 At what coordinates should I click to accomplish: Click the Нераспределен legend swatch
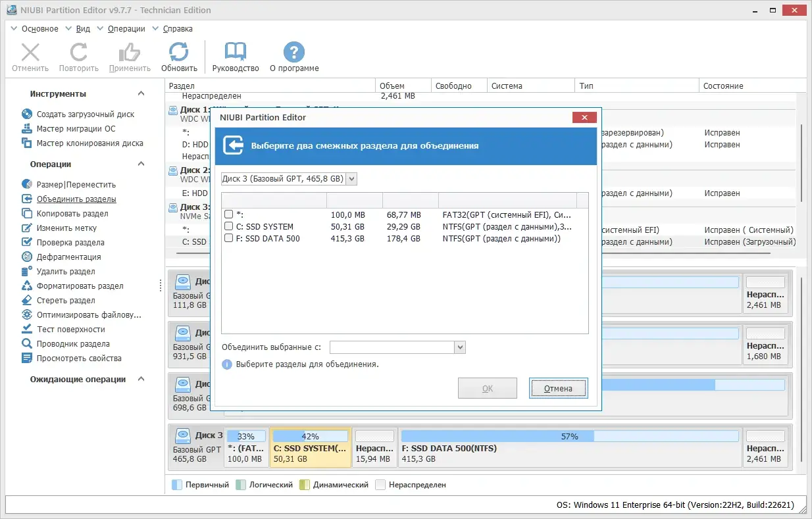pos(380,485)
